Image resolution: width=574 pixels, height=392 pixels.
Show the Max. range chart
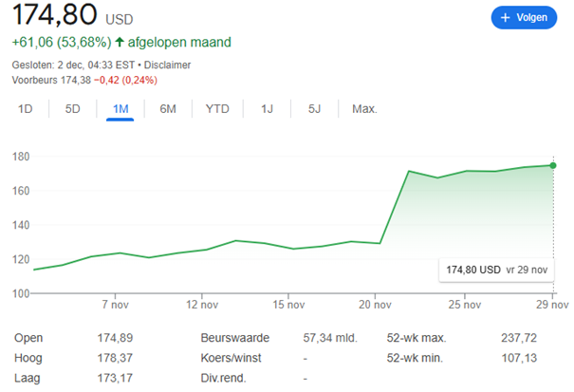[x=364, y=109]
